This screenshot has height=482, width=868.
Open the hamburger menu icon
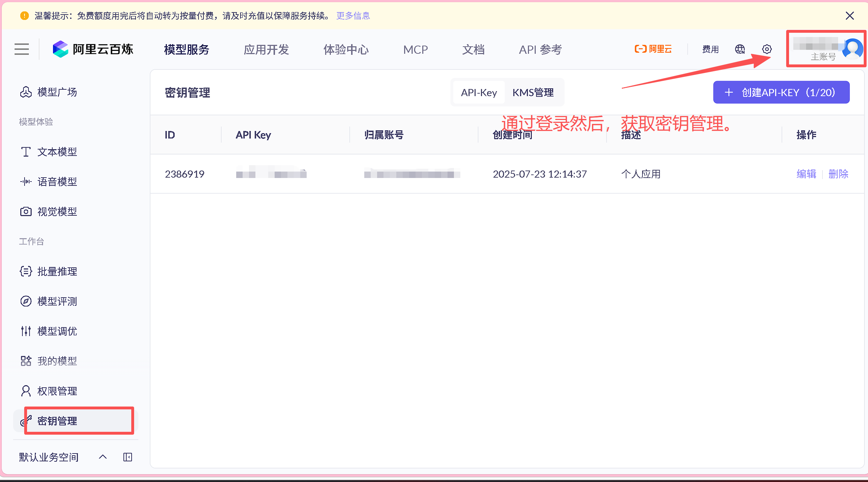click(x=22, y=49)
